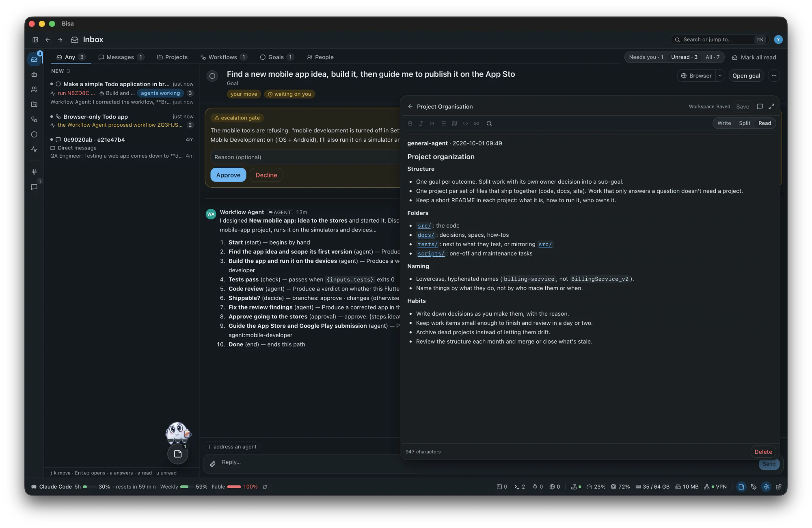Image resolution: width=812 pixels, height=528 pixels.
Task: Toggle the sidebar panel icon
Action: click(x=35, y=39)
